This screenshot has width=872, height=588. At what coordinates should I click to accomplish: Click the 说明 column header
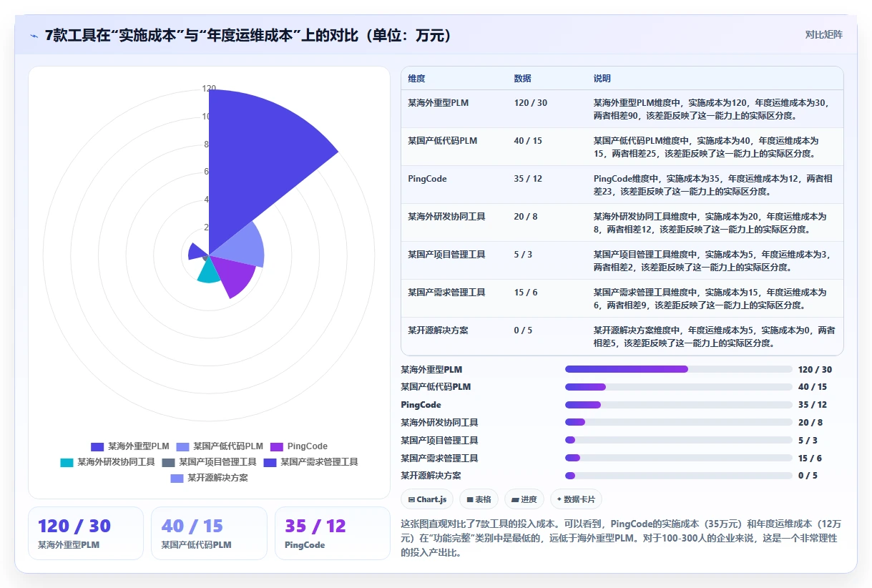602,79
